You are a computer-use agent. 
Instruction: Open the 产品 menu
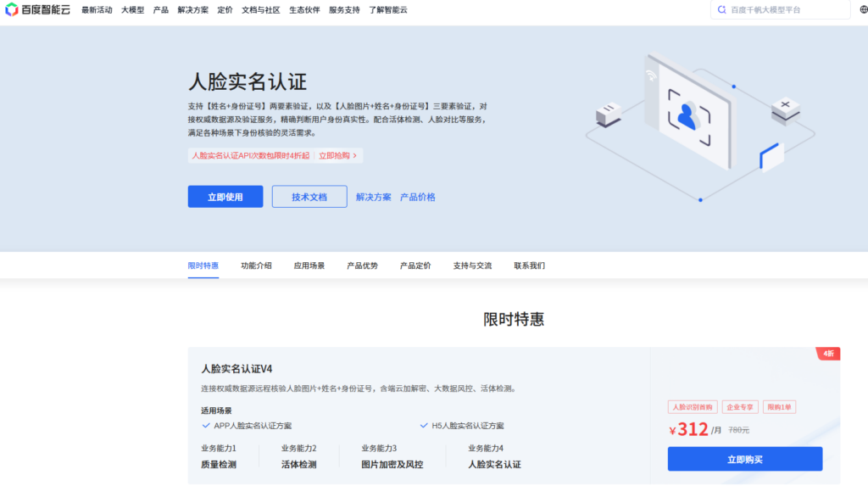pos(161,10)
